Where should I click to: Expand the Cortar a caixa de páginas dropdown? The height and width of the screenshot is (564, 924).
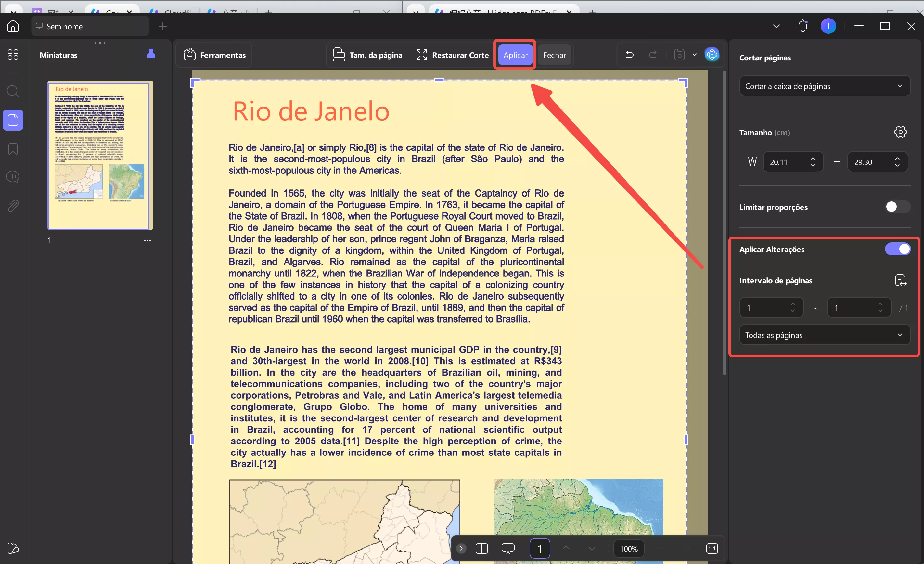(x=824, y=86)
